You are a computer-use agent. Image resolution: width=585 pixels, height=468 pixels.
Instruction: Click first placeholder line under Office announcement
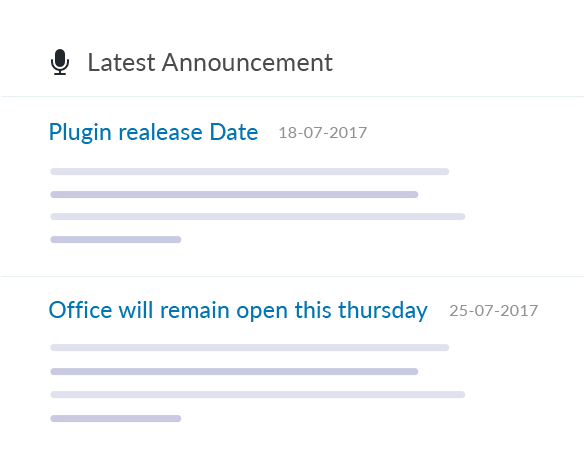click(x=250, y=348)
